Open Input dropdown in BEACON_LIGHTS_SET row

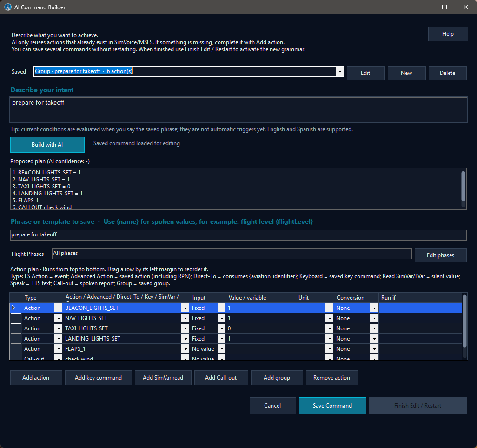click(x=222, y=308)
